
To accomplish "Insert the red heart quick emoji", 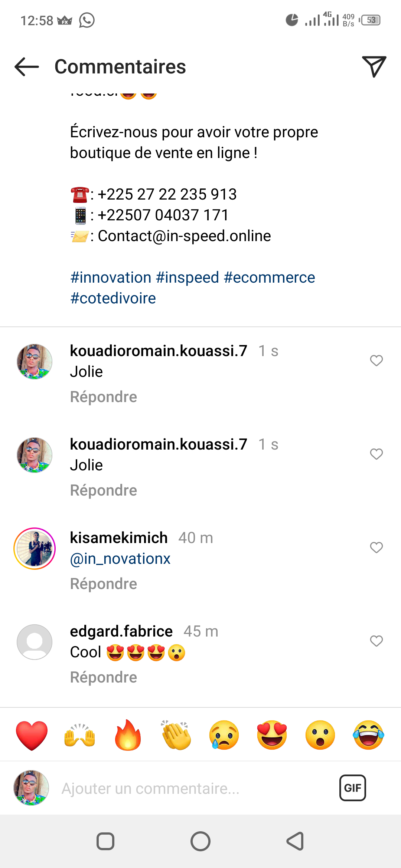I will [x=32, y=735].
